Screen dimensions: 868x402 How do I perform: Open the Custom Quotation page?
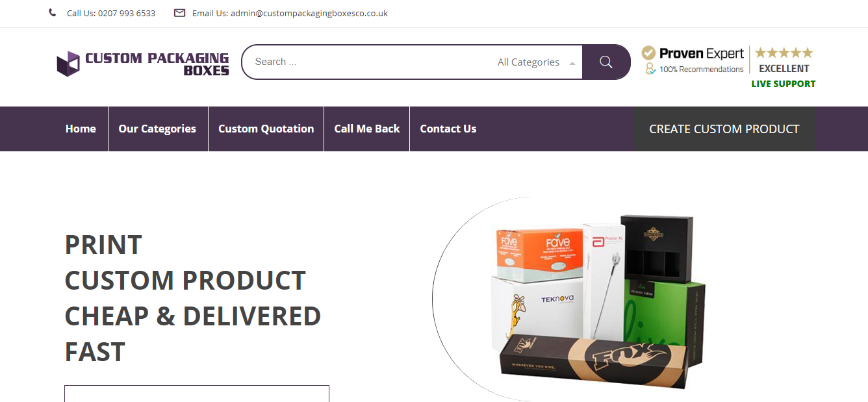pos(266,129)
